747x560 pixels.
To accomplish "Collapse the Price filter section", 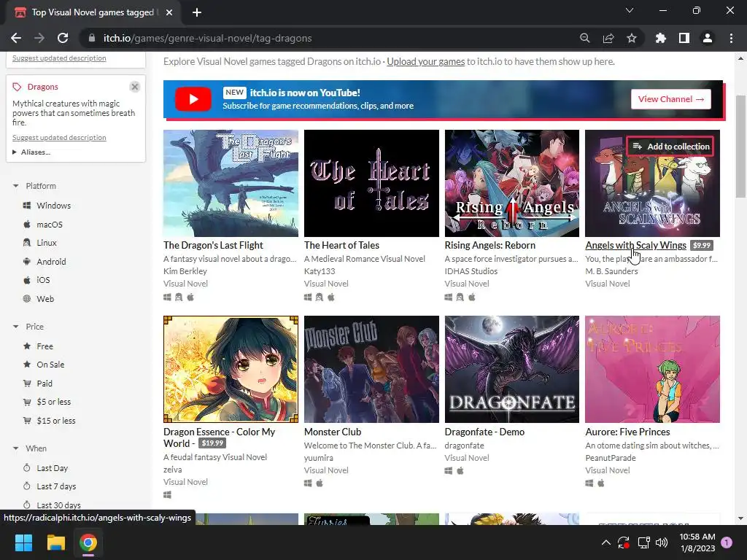I will point(16,327).
